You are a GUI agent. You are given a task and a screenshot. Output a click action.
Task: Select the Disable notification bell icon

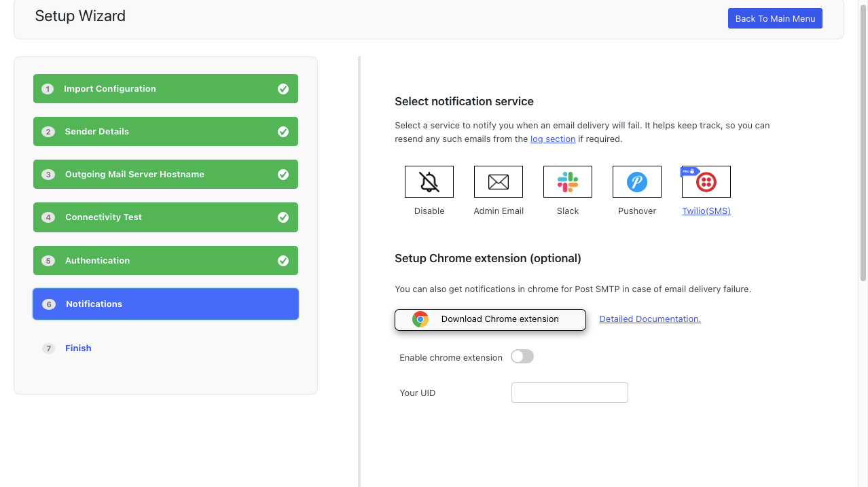point(429,181)
